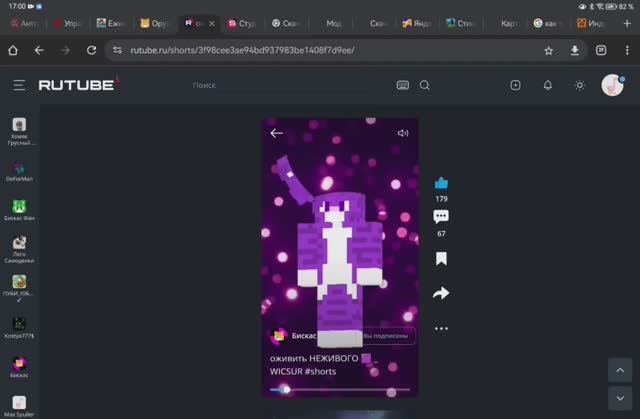This screenshot has width=640, height=419.
Task: Open the notifications bell
Action: (548, 85)
